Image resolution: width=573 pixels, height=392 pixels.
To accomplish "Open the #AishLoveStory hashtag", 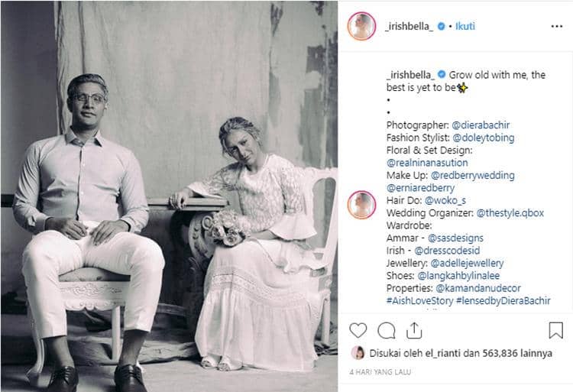I will pos(420,300).
